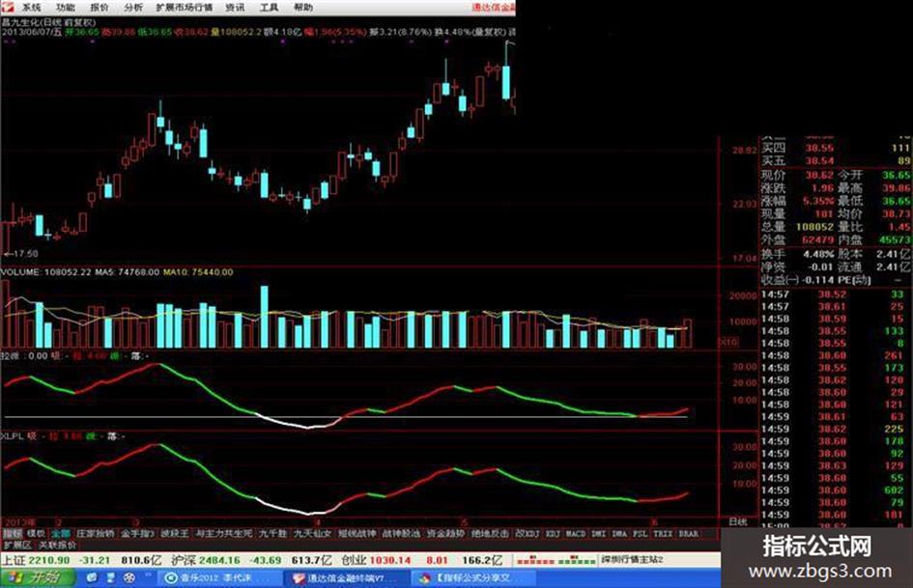Select the 九千胜 indicator tab

tap(272, 533)
